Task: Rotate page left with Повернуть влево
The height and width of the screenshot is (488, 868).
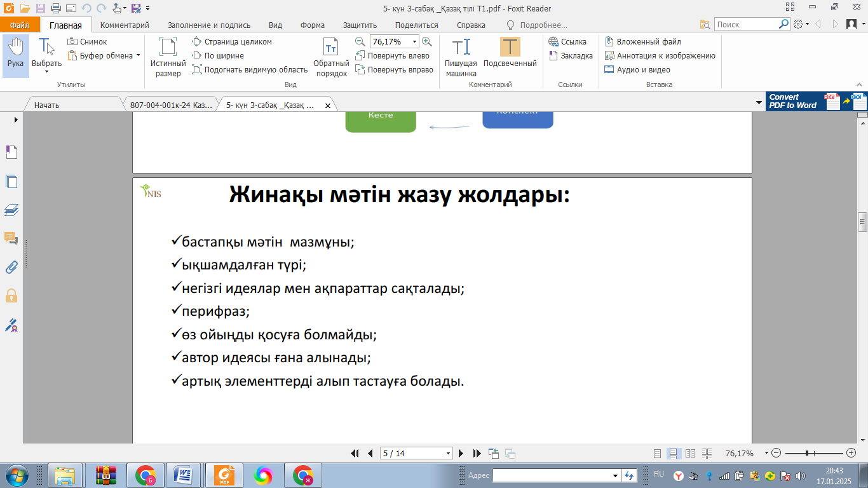Action: coord(392,56)
